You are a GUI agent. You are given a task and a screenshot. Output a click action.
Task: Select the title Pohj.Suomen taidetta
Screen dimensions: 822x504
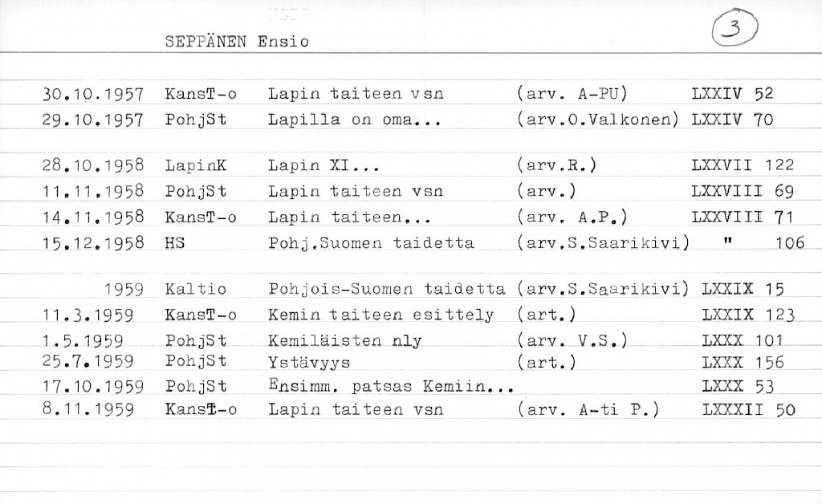coord(371,243)
